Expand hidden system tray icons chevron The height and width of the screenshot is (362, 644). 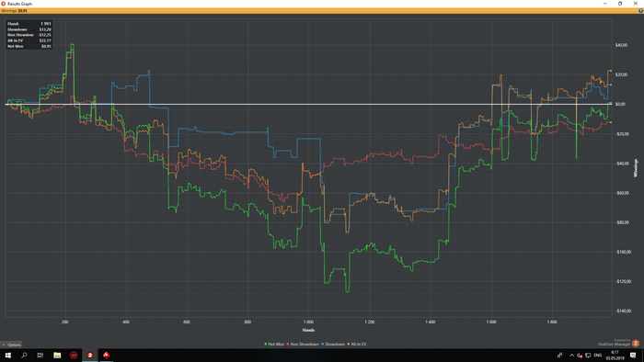point(571,355)
